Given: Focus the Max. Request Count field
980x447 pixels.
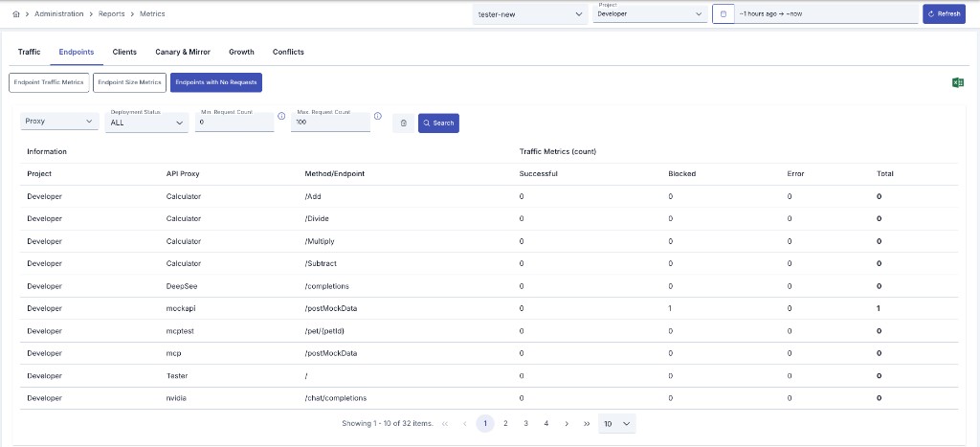Looking at the screenshot, I should tap(330, 122).
